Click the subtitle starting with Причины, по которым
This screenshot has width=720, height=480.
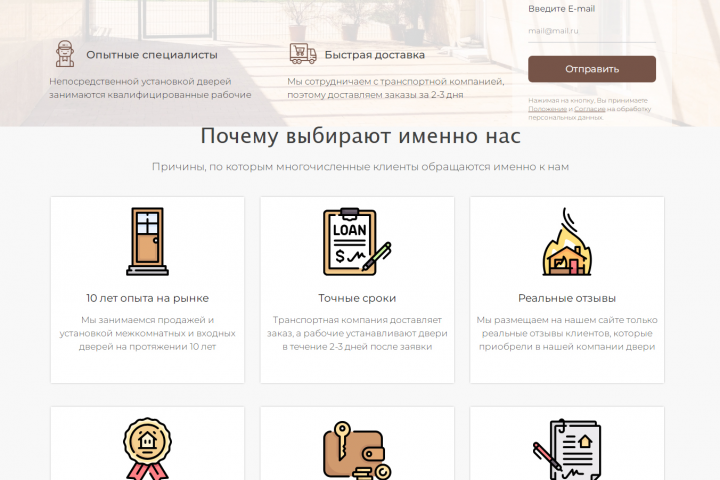[360, 167]
